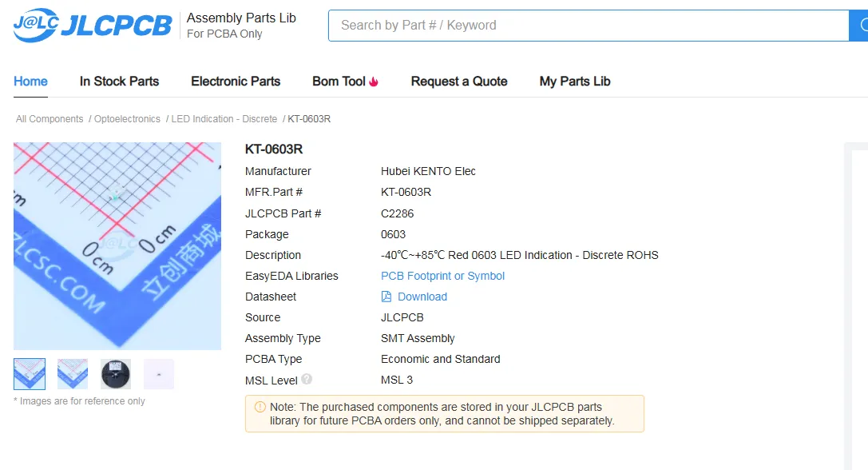The height and width of the screenshot is (470, 868).
Task: Click the note warning icon
Action: tap(260, 407)
